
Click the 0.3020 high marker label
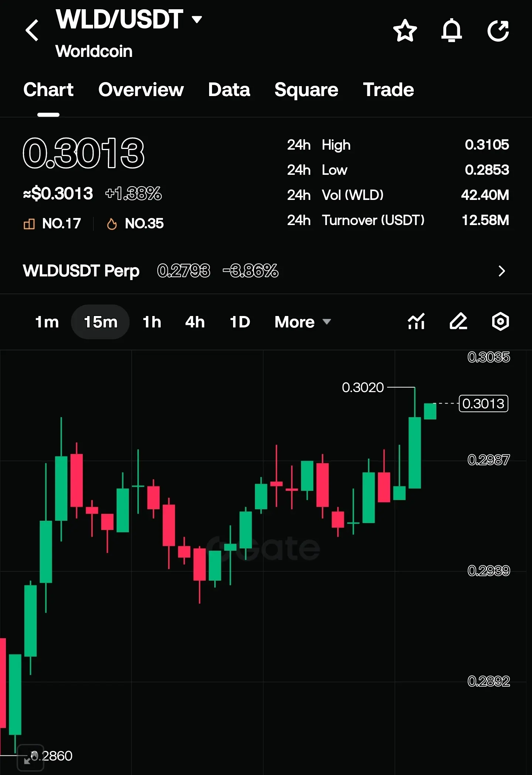pos(363,388)
